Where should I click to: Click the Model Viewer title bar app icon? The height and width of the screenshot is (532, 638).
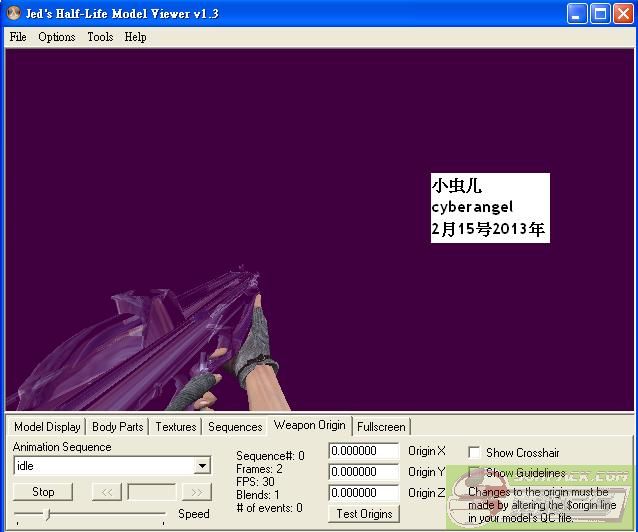tap(14, 14)
